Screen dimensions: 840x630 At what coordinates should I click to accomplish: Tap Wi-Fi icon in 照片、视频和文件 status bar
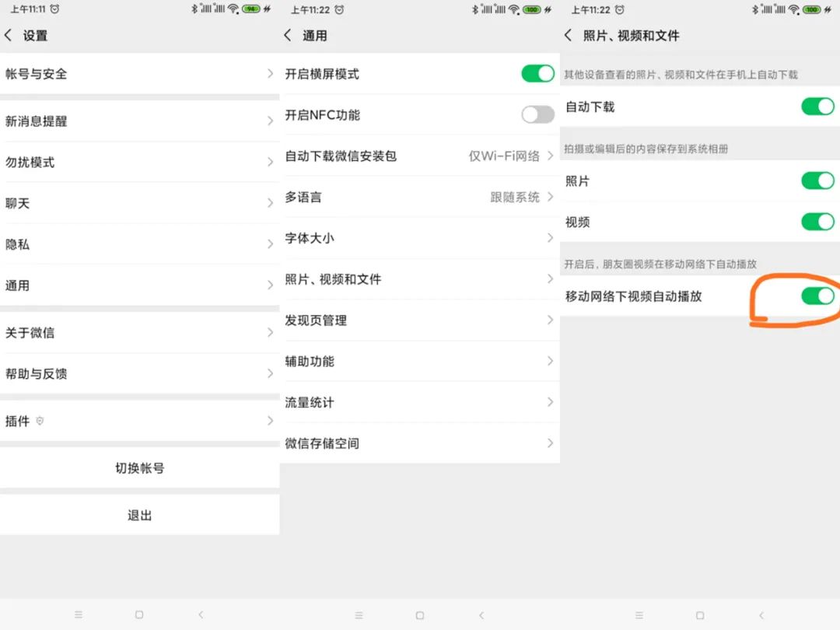click(x=794, y=9)
